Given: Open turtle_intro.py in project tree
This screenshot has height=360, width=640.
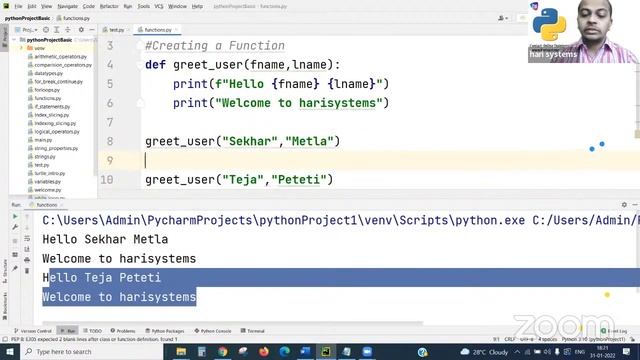Looking at the screenshot, I should coord(49,173).
